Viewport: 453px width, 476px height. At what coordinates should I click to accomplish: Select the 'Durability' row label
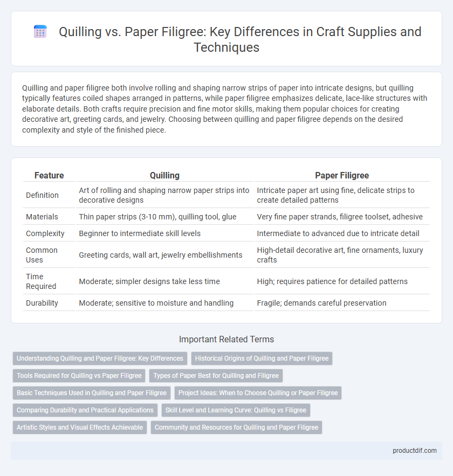point(42,303)
